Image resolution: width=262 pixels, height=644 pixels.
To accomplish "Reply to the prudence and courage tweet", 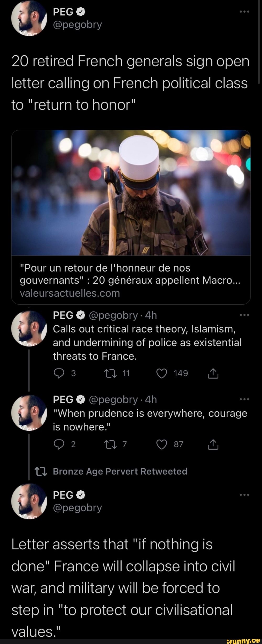I will point(58,444).
